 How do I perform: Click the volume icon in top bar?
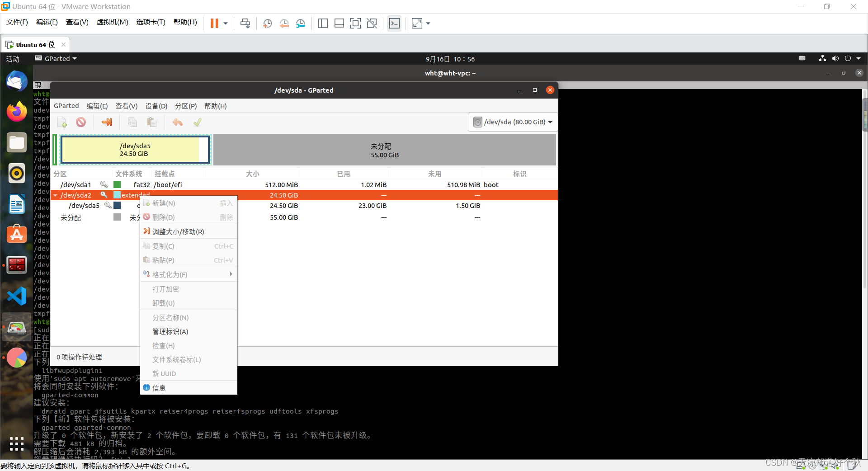[835, 58]
